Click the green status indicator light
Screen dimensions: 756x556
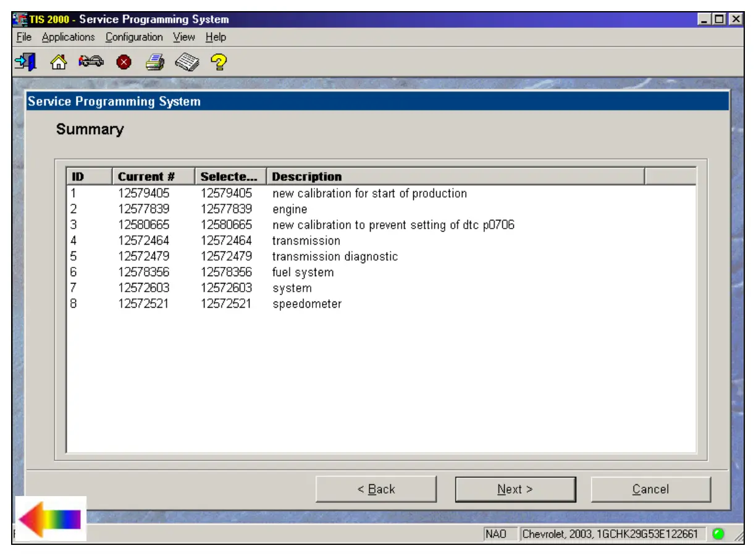pyautogui.click(x=718, y=534)
